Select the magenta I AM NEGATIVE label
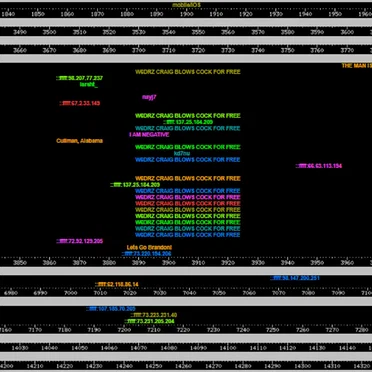Viewport: 372px width, 372px height. coord(149,135)
